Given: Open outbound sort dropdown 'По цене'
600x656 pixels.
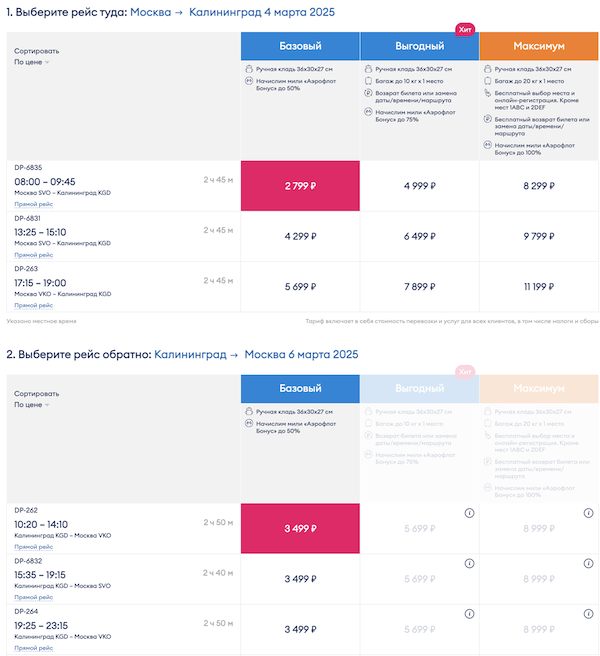Looking at the screenshot, I should point(31,62).
